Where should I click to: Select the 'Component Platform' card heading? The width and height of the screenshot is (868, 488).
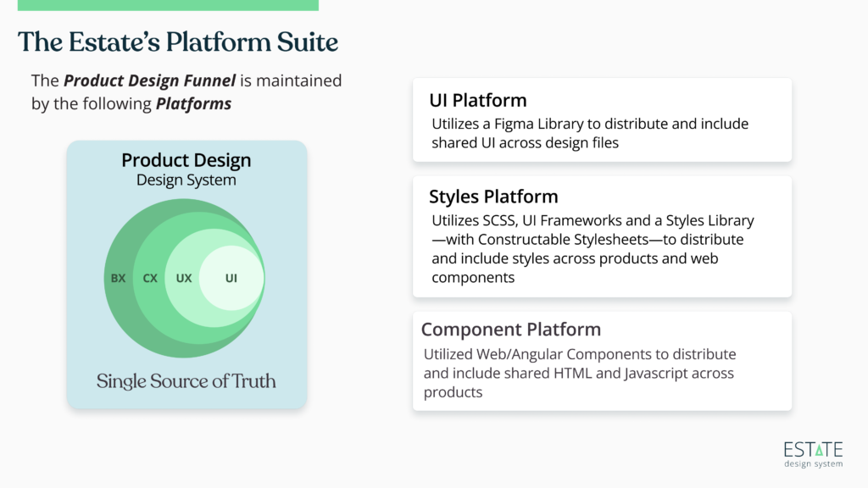point(510,330)
